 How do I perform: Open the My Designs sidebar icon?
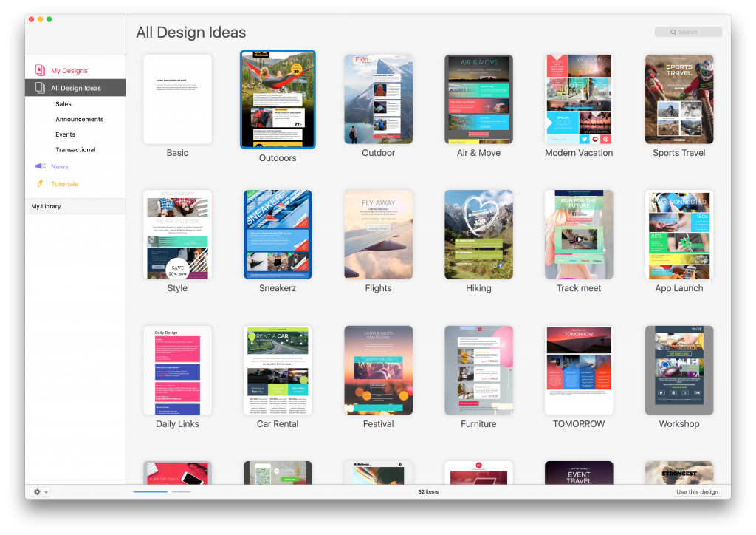tap(40, 70)
